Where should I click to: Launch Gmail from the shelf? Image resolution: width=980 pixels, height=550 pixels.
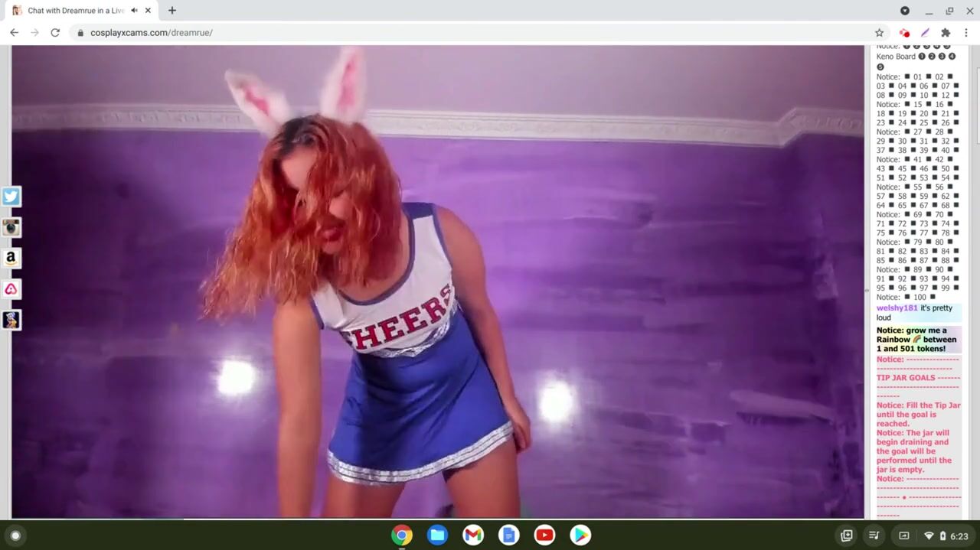pyautogui.click(x=473, y=535)
